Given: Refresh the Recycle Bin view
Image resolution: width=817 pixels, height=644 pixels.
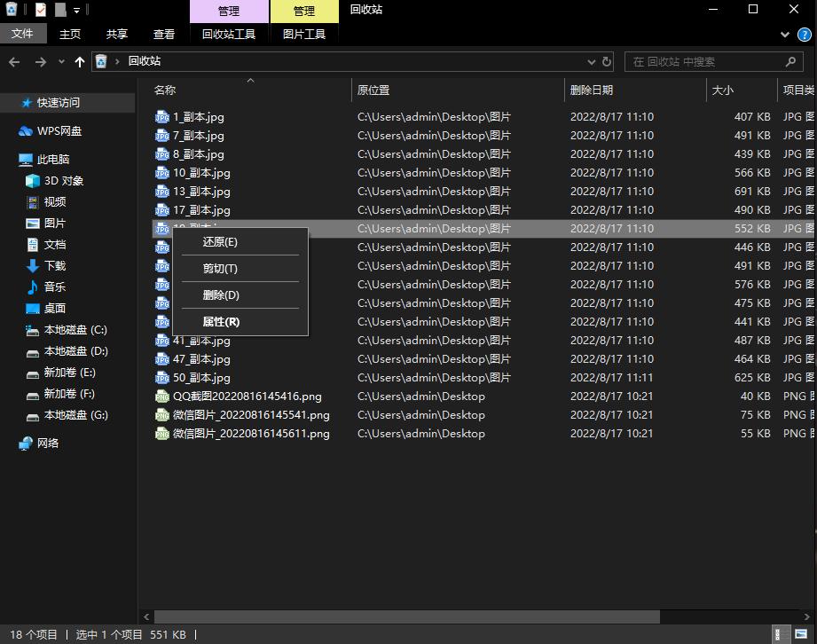Looking at the screenshot, I should pyautogui.click(x=607, y=61).
